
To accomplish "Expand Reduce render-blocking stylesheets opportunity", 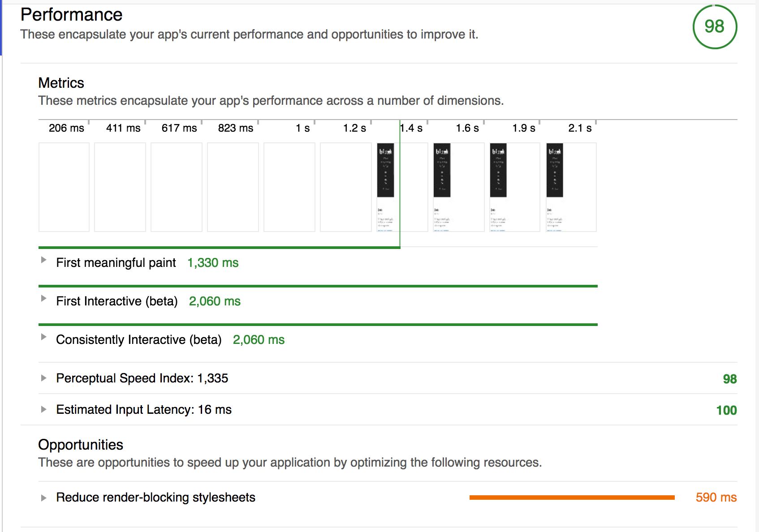I will point(43,498).
